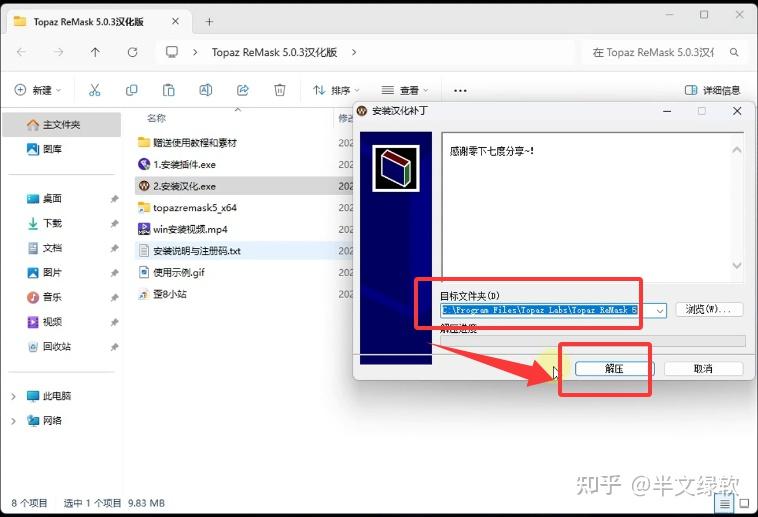Select the 安装说明与注册码.txt file
The width and height of the screenshot is (758, 517).
(x=197, y=251)
